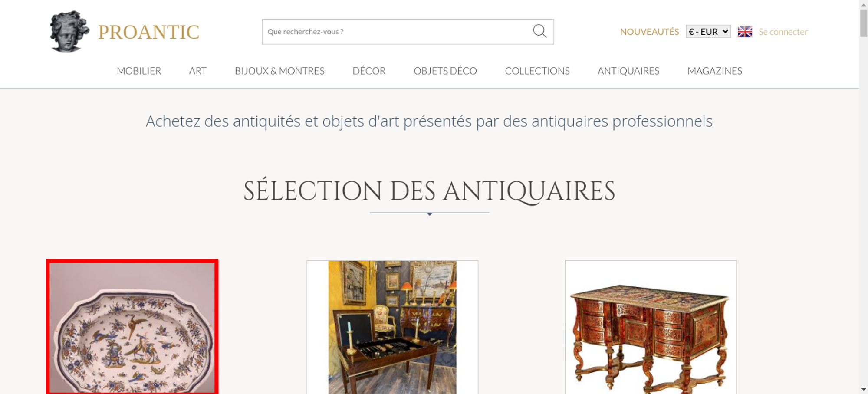Open the Antiquaires menu
The image size is (868, 394).
tap(628, 71)
